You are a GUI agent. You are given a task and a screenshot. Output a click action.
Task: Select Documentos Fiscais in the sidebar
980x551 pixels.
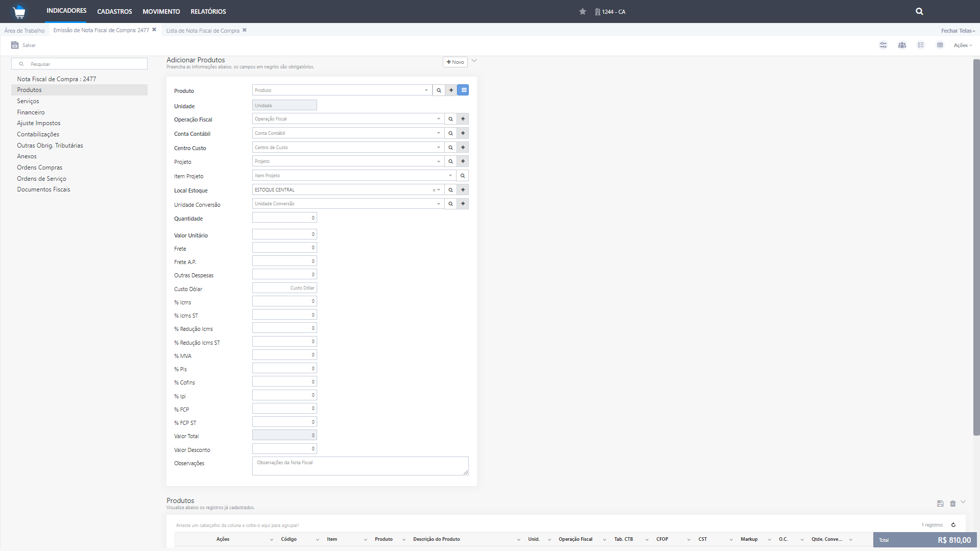point(44,189)
